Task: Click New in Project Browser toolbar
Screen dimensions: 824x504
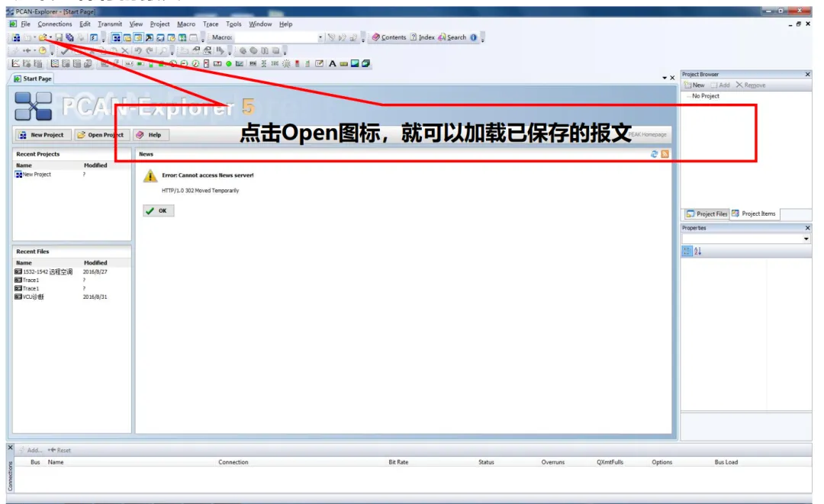Action: (x=694, y=85)
